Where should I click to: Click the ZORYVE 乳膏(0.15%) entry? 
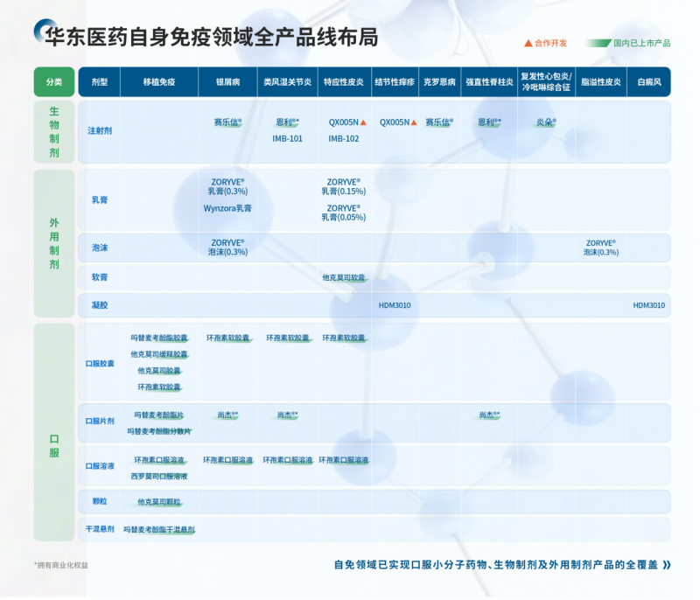344,187
